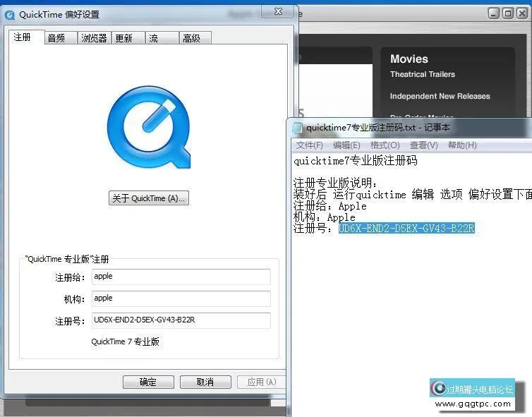Focus the 机构 input field
This screenshot has width=532, height=417.
[181, 298]
